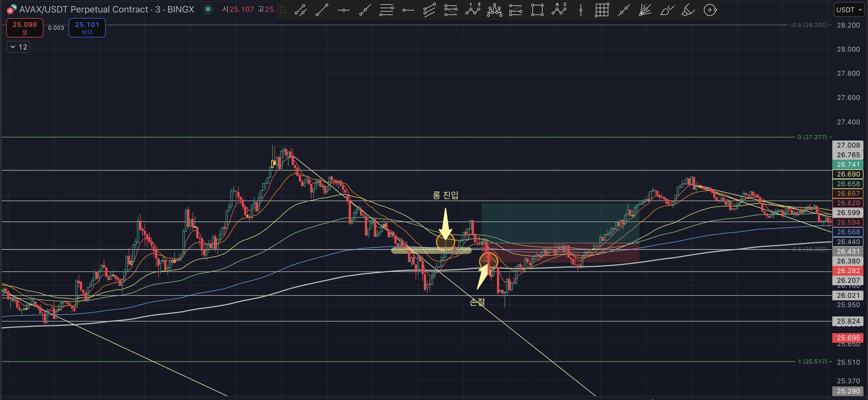This screenshot has height=400, width=868.
Task: Click the 25.824 price label on axis
Action: 848,321
